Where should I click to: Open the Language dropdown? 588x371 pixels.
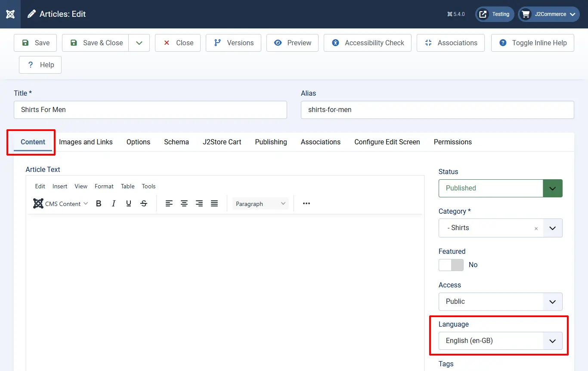[501, 341]
